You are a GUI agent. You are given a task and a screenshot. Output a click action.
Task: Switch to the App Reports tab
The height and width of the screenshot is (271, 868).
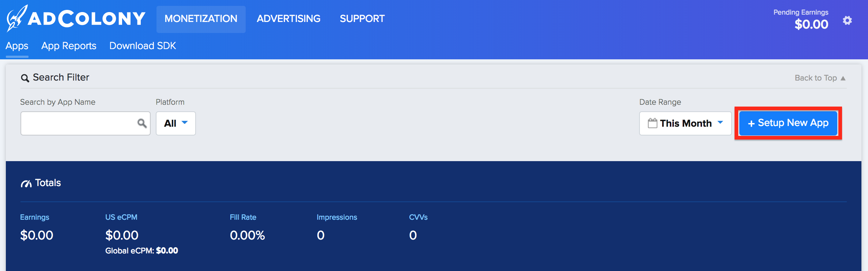[69, 46]
